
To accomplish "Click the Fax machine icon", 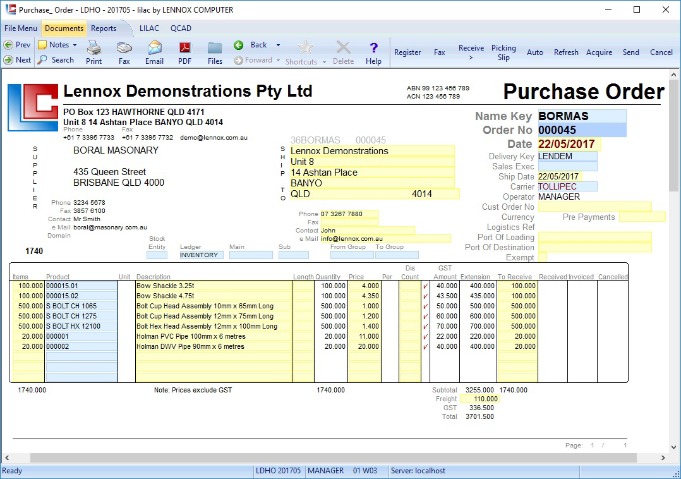I will [x=124, y=47].
